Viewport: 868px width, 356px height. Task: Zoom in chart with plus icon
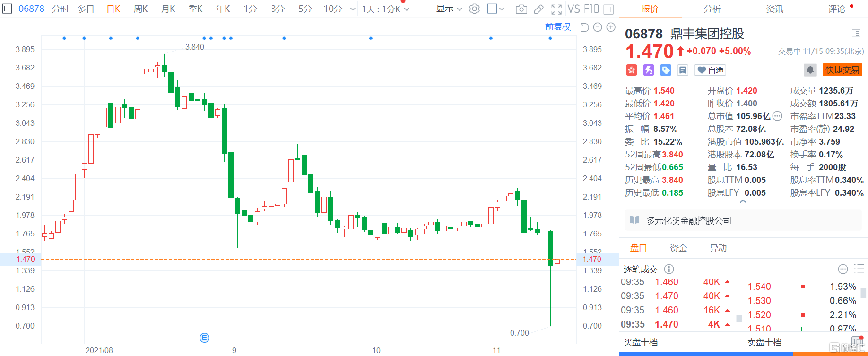611,27
